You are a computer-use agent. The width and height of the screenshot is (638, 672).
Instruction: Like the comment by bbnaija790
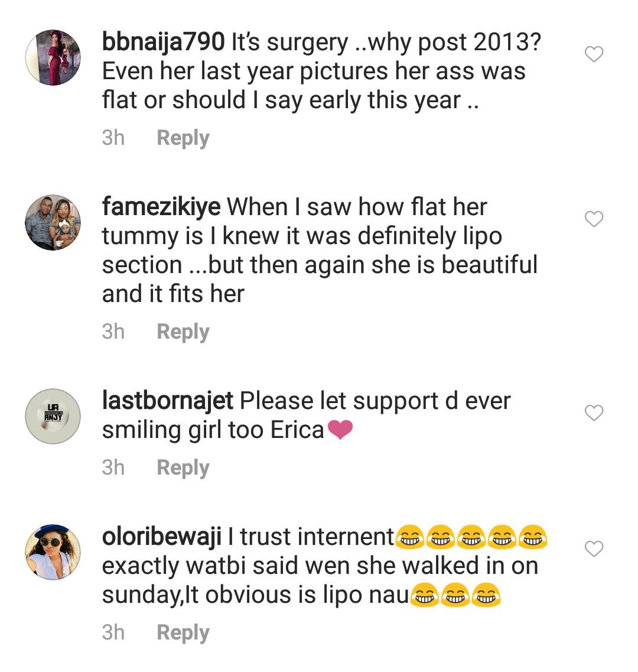coord(594,55)
